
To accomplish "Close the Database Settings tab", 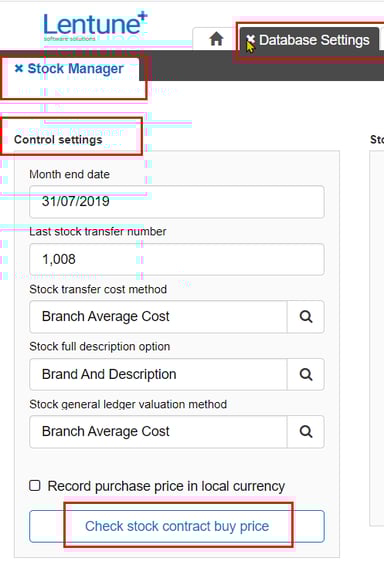I will click(x=250, y=39).
